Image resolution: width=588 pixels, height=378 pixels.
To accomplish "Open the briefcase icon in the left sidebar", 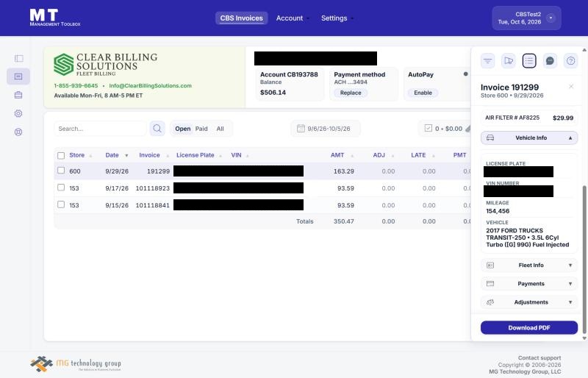I will 18,95.
